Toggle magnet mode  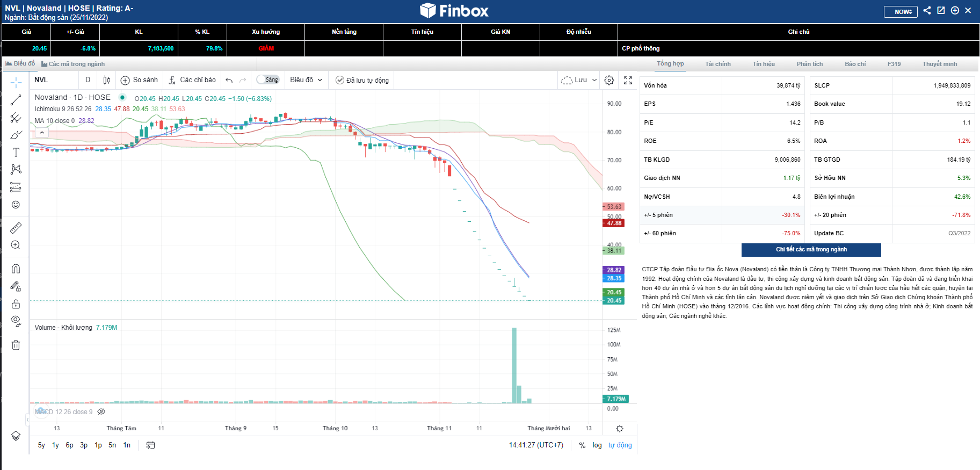click(x=16, y=269)
